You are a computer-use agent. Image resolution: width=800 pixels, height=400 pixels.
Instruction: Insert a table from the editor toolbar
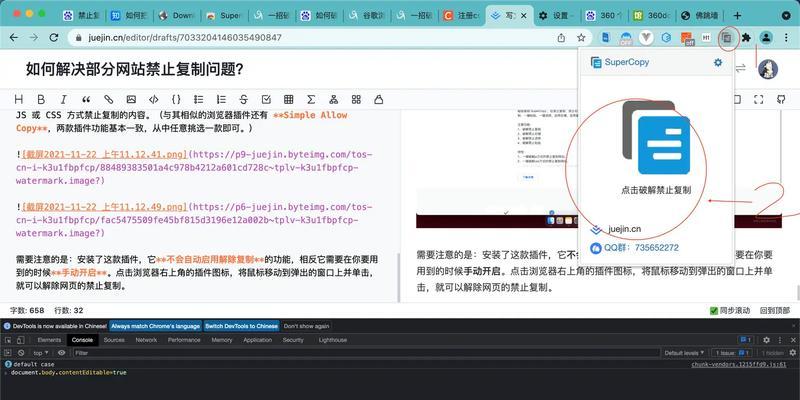click(x=288, y=99)
